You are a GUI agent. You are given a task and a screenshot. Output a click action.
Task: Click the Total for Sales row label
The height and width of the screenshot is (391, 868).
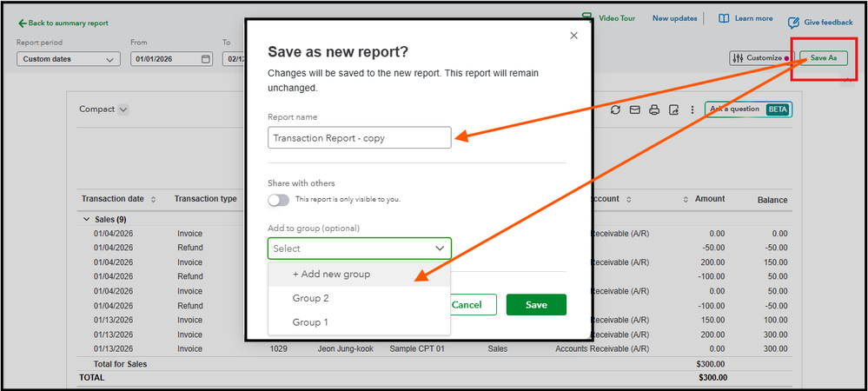[x=120, y=364]
